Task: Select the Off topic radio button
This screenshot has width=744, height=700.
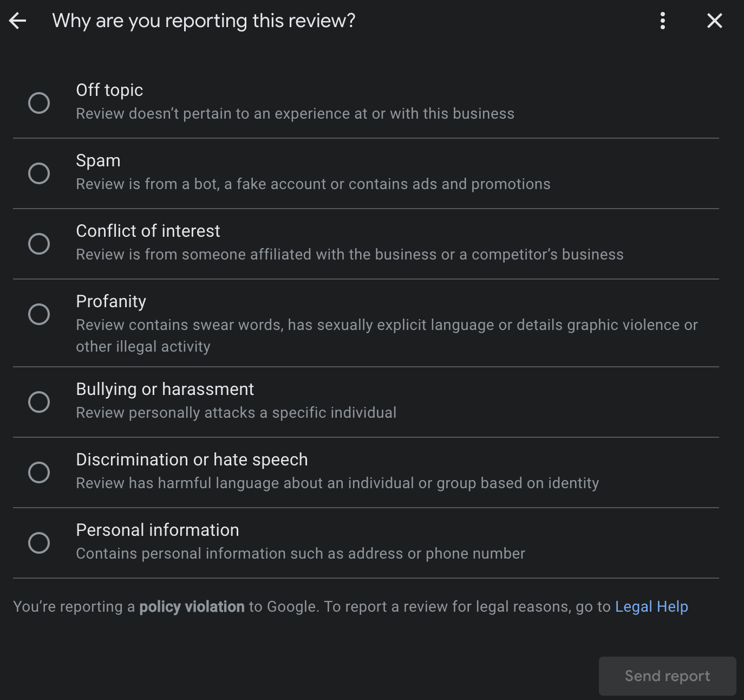Action: [x=38, y=102]
